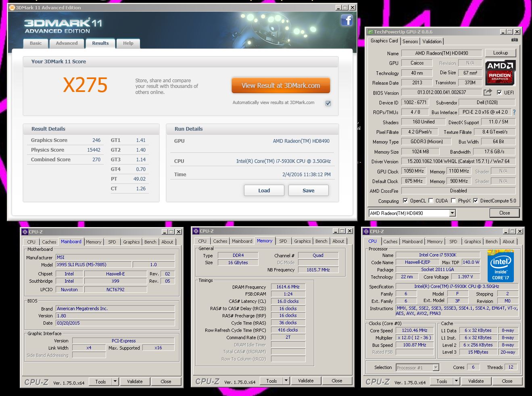Screen dimensions: 532x396
Task: Toggle the CUDA computing checkbox
Action: (x=431, y=200)
